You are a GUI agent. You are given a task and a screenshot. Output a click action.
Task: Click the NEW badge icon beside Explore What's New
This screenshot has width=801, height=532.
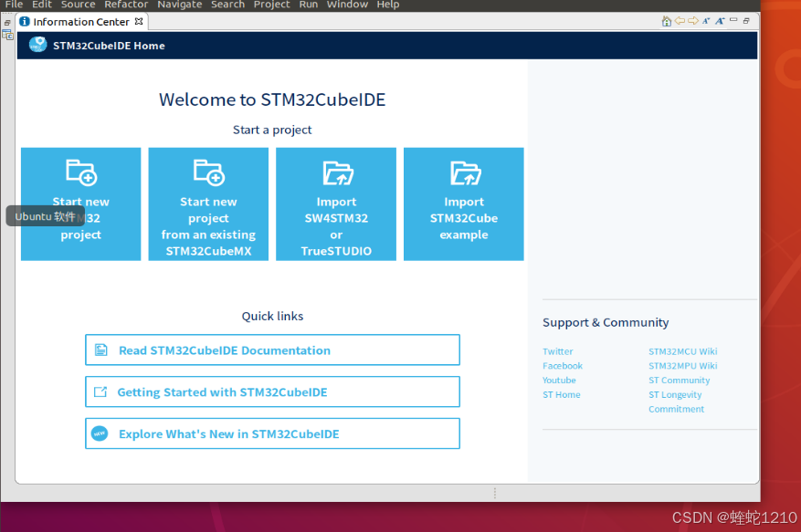100,433
